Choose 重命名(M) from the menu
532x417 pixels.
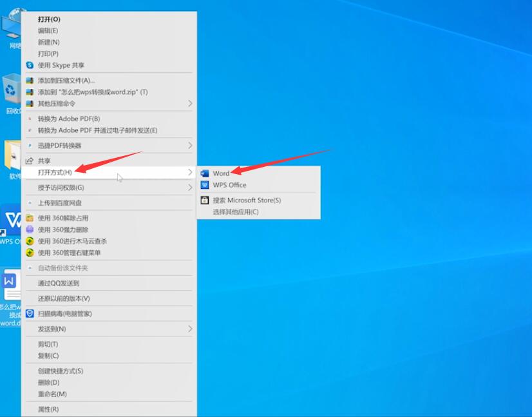pos(109,394)
